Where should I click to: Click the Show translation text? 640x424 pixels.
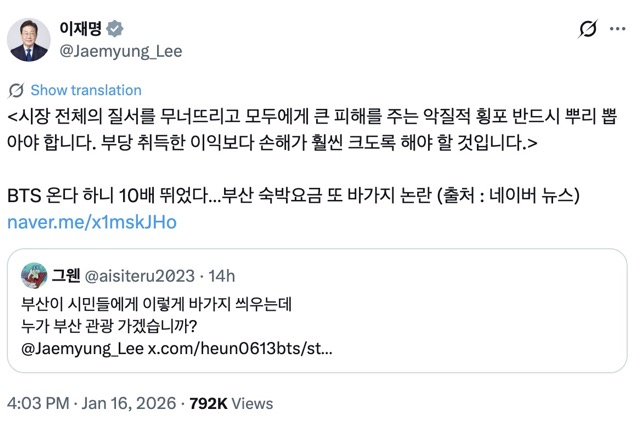click(86, 90)
